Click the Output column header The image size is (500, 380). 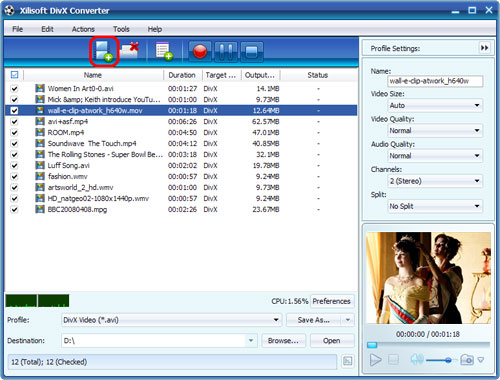pyautogui.click(x=260, y=75)
